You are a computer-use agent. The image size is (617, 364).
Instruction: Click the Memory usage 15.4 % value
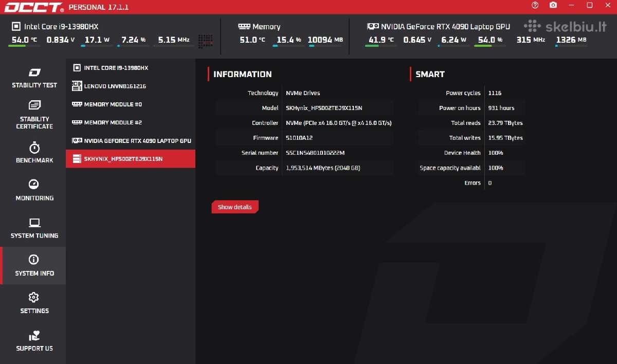tap(288, 40)
